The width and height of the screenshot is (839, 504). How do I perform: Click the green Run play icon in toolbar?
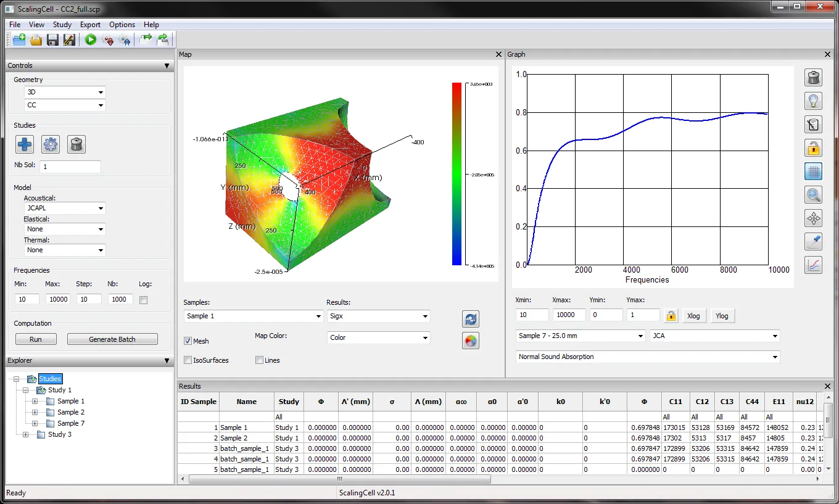point(91,40)
